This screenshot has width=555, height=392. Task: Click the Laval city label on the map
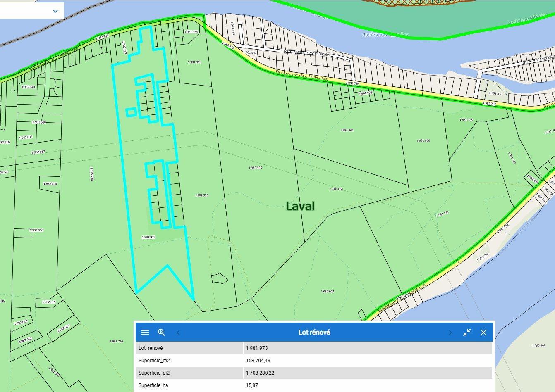[x=301, y=207]
